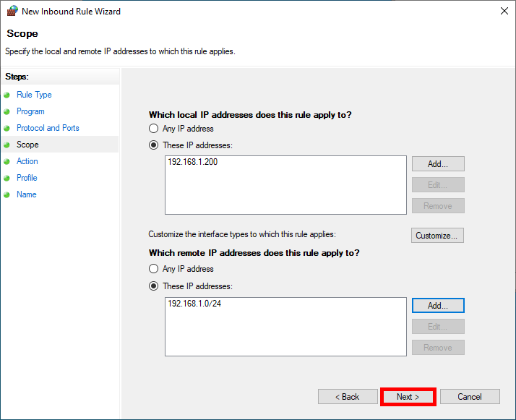Viewport: 516px width, 420px height.
Task: Click the green bullet beside Rule Type
Action: (x=7, y=95)
